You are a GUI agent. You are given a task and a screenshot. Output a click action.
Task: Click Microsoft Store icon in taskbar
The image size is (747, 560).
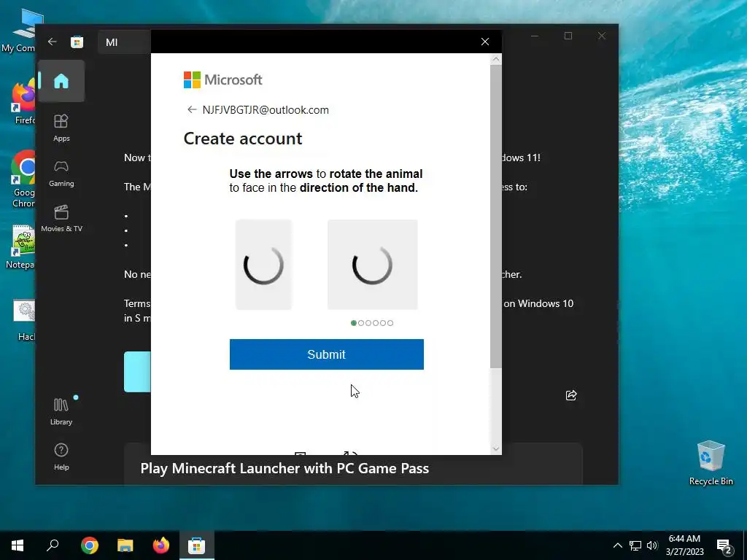point(196,545)
